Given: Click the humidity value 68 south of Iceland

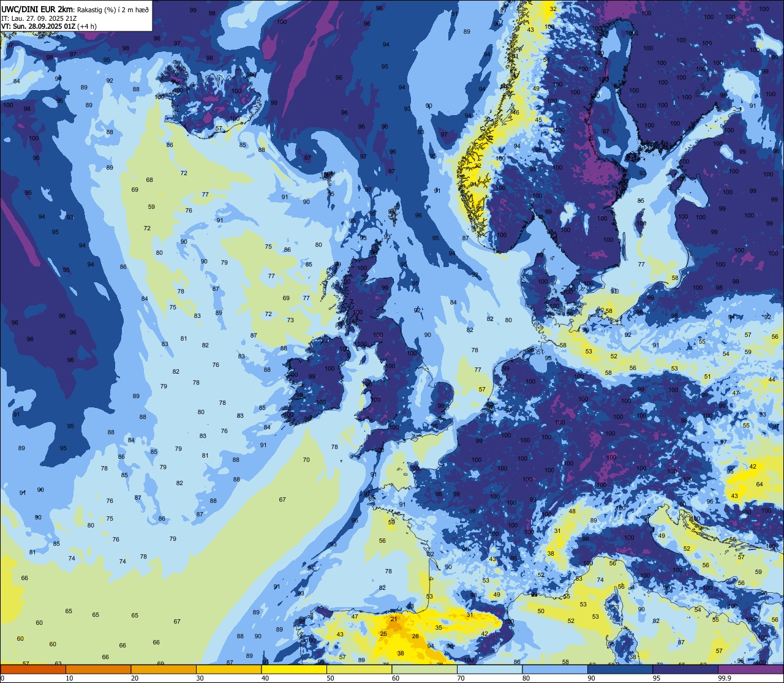Looking at the screenshot, I should [x=149, y=179].
